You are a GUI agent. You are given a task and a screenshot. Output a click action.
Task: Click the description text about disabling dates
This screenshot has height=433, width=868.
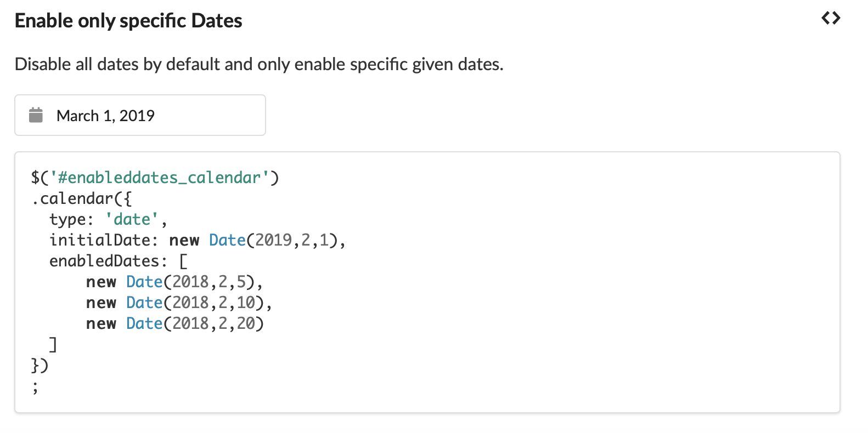click(x=259, y=64)
